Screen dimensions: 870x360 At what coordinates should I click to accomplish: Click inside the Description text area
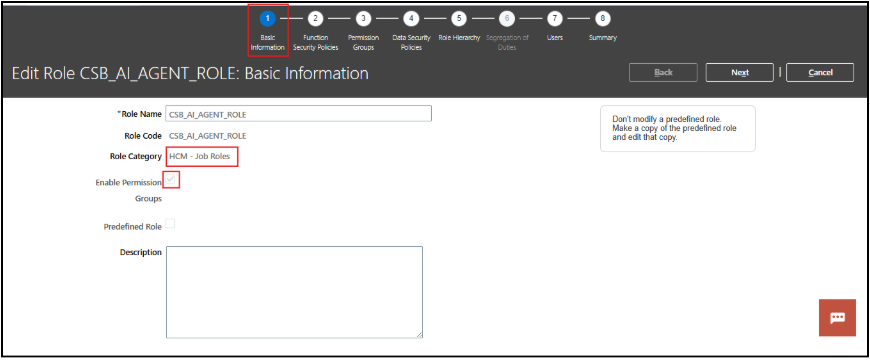pos(294,292)
